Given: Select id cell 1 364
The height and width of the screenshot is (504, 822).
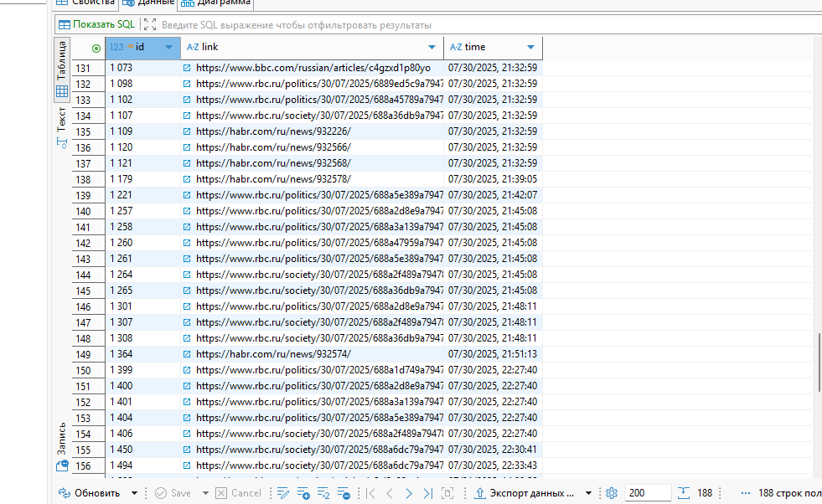Looking at the screenshot, I should pos(142,354).
